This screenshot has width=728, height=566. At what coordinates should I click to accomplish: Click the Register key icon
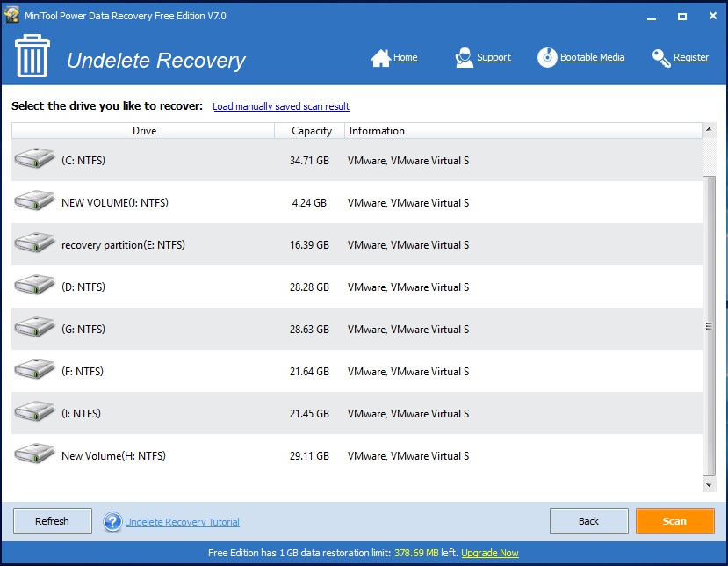pyautogui.click(x=661, y=58)
